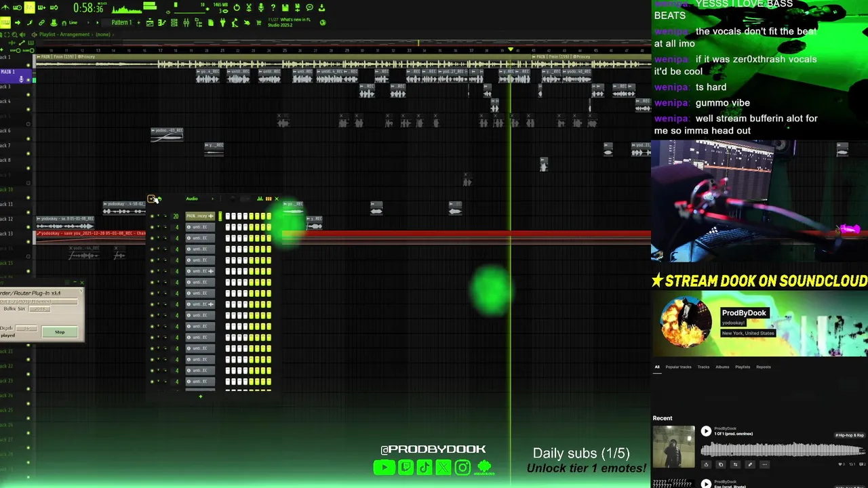This screenshot has width=868, height=488.
Task: Open the Pattern 1 selector
Action: point(121,22)
